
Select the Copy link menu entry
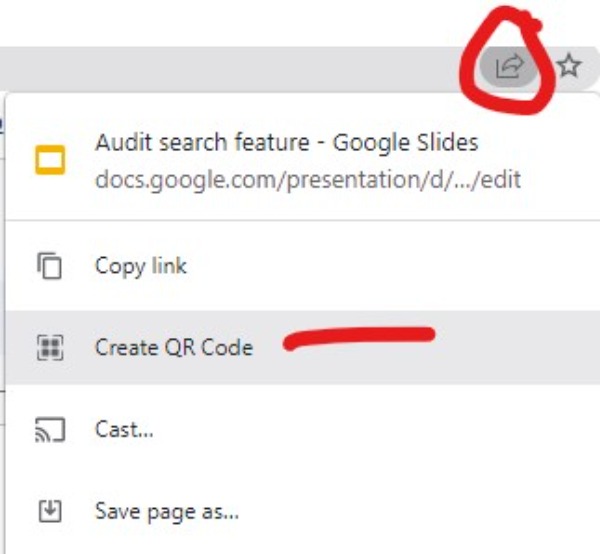click(x=141, y=266)
